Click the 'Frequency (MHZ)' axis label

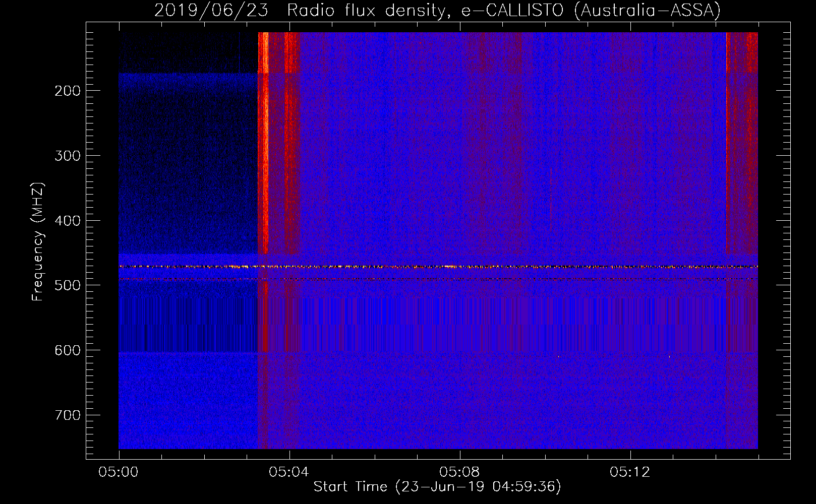tap(38, 242)
